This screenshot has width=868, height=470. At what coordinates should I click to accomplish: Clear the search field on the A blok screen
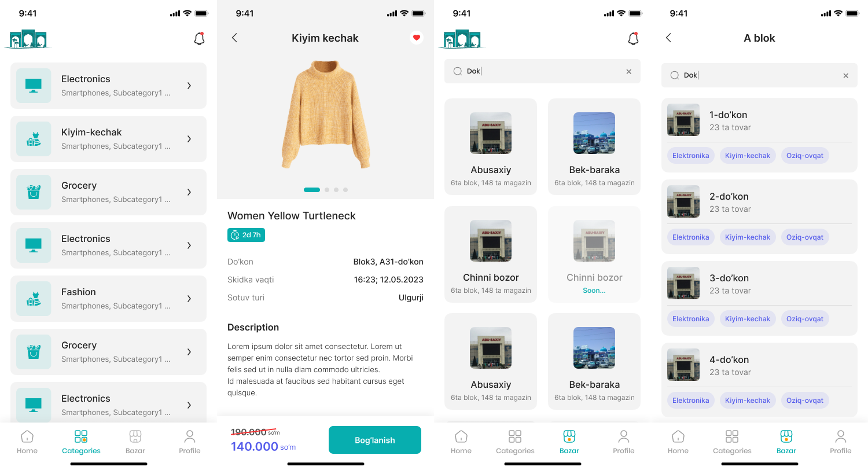pyautogui.click(x=845, y=76)
